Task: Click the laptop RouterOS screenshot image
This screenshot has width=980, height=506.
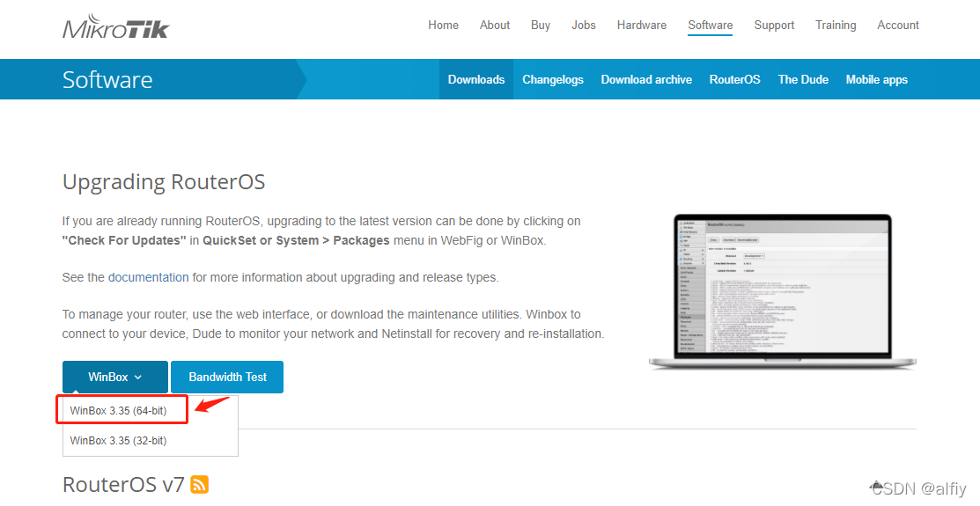Action: click(783, 291)
